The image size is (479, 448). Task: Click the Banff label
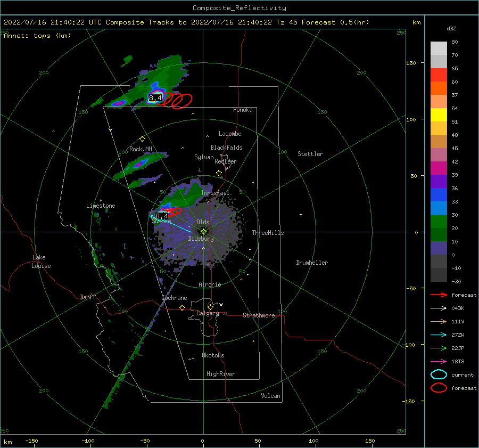pyautogui.click(x=88, y=297)
